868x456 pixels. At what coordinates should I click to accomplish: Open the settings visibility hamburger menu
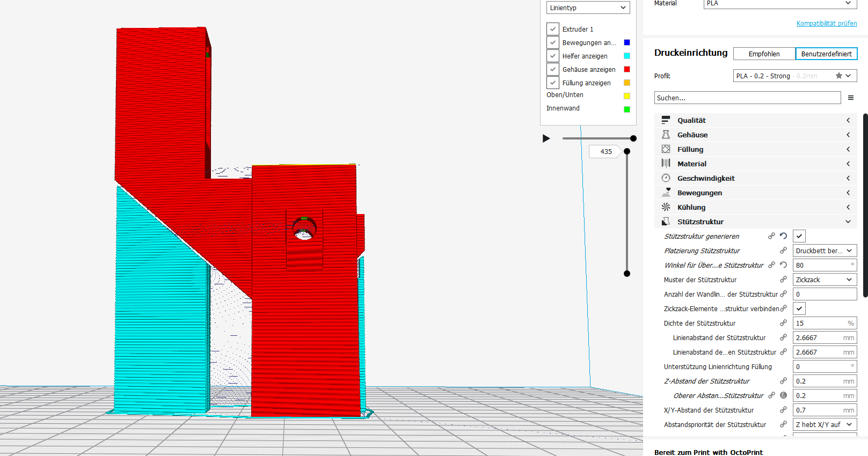[x=851, y=98]
